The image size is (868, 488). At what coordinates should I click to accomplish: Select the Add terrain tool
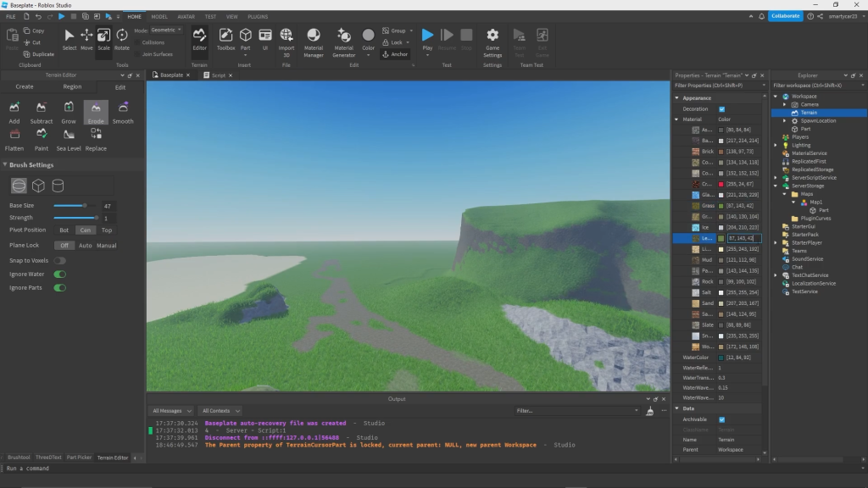tap(14, 113)
